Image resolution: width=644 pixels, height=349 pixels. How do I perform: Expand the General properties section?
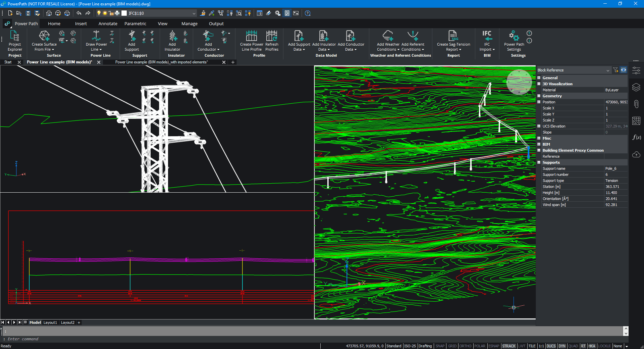(539, 78)
